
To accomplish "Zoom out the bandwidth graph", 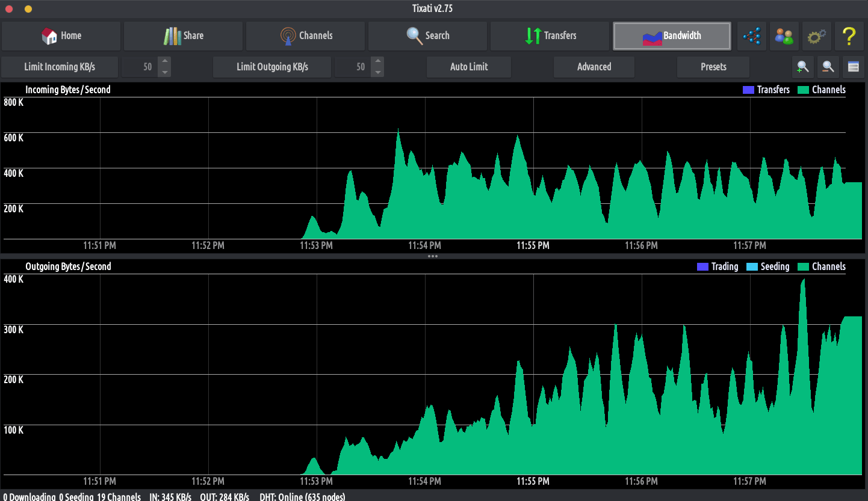I will click(828, 67).
